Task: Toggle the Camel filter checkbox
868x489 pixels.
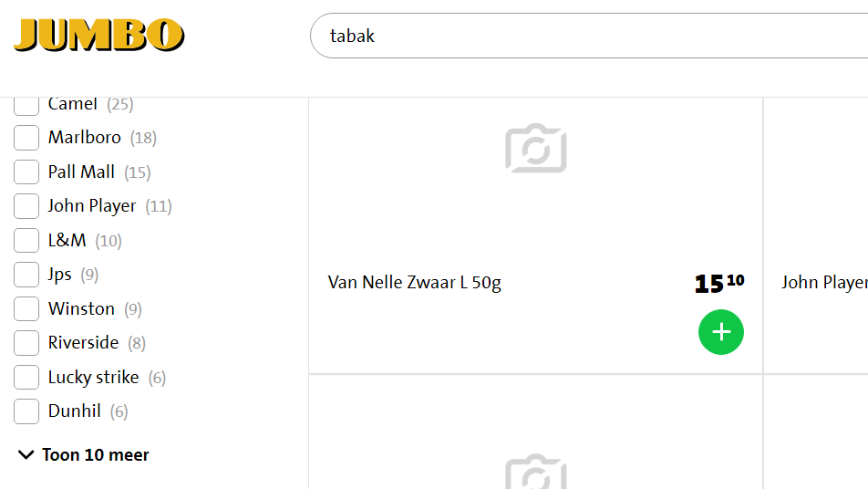Action: 26,107
